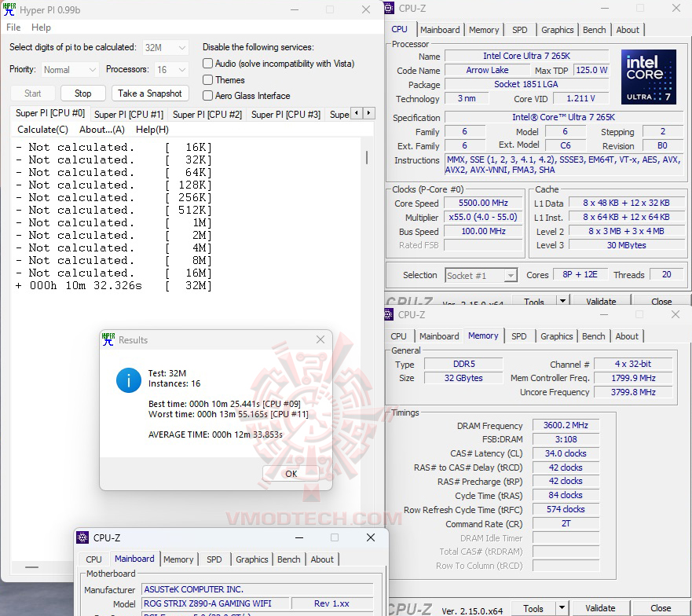Image resolution: width=692 pixels, height=616 pixels.
Task: Switch to the SPD tab in CPU-Z
Action: [519, 29]
